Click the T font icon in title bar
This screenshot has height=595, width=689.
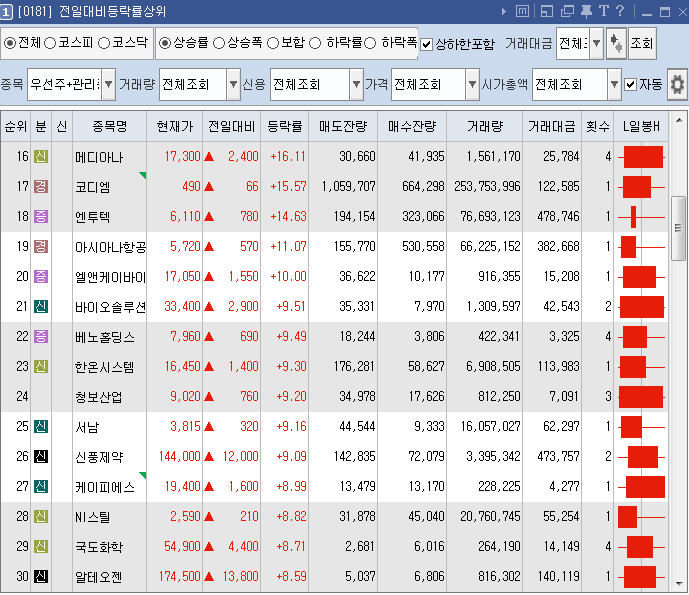pyautogui.click(x=603, y=12)
